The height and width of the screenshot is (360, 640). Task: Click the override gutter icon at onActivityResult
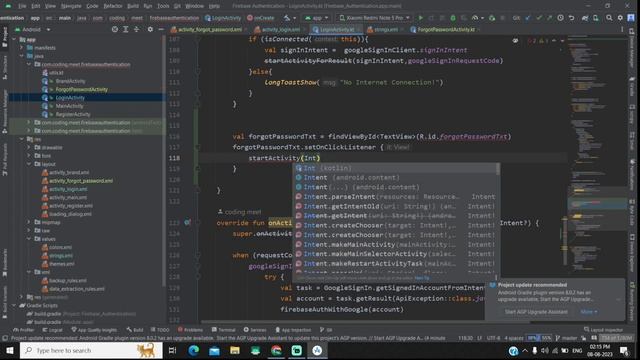(187, 222)
